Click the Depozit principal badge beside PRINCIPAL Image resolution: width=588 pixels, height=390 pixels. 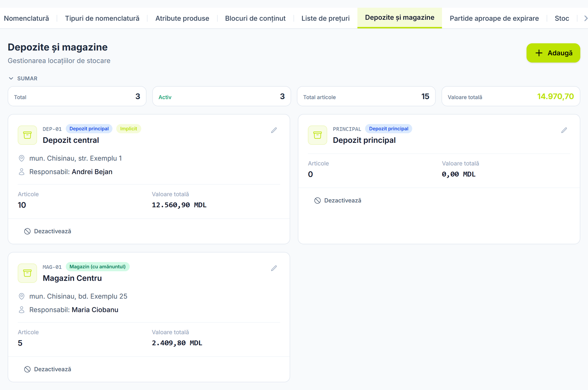point(388,129)
